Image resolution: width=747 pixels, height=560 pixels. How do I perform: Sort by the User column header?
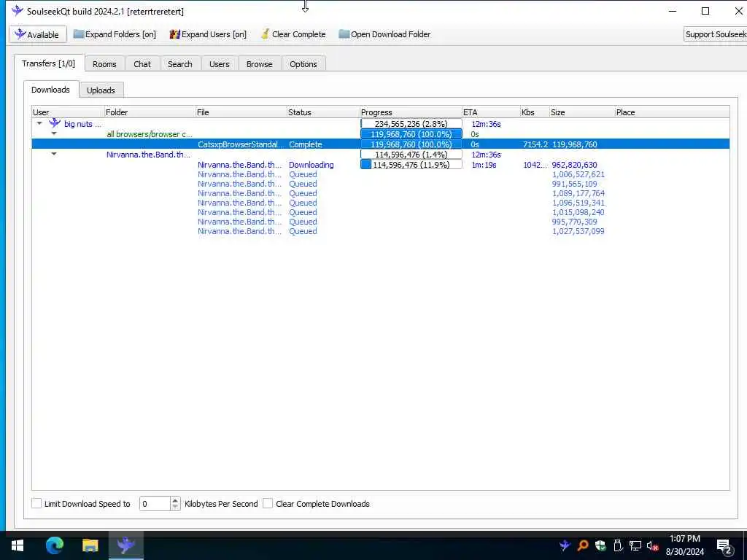[x=68, y=112]
